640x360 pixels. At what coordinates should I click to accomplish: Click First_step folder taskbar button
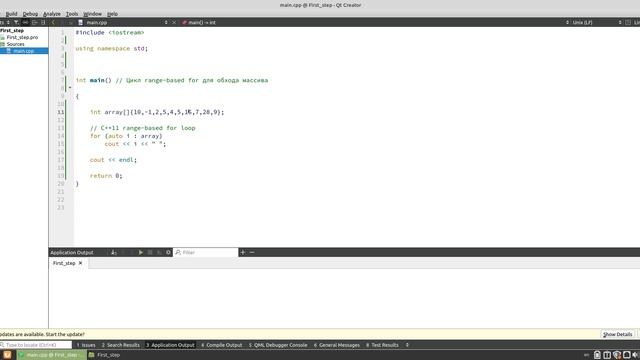[104, 355]
